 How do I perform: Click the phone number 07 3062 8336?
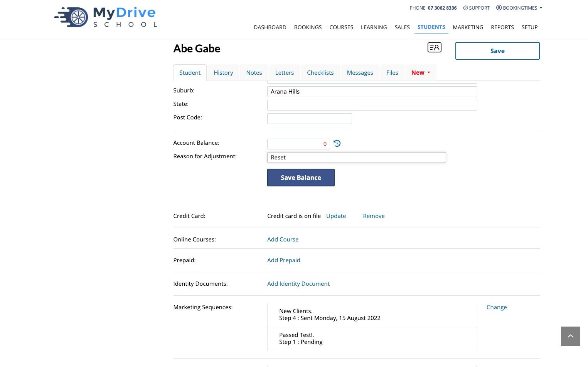(x=442, y=8)
